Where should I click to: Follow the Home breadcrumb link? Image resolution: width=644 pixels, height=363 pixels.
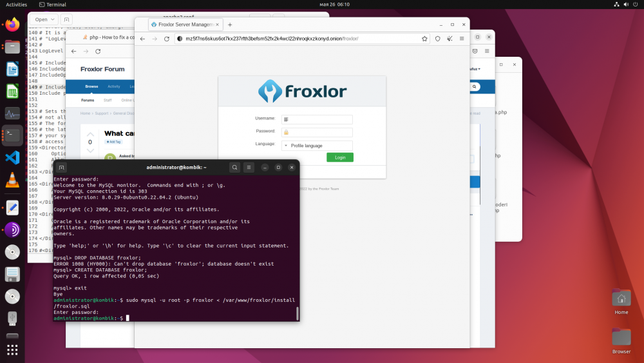click(x=85, y=113)
